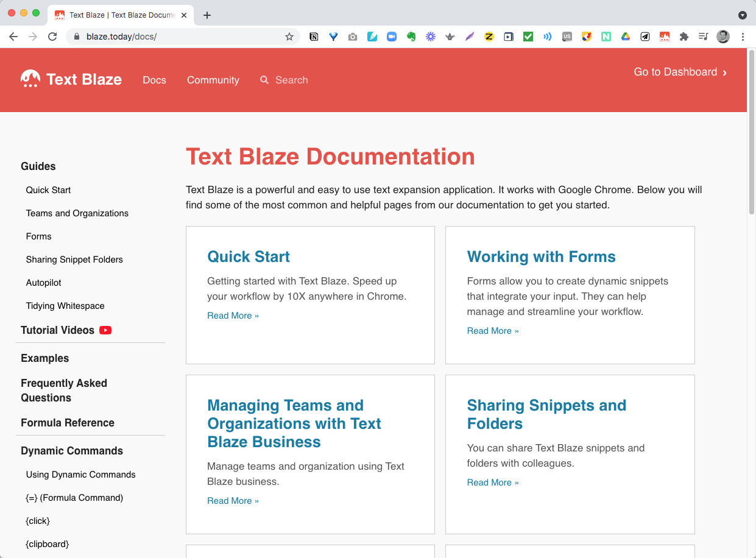Open the Autopilot sidebar guide
Screen dimensions: 756x558
pyautogui.click(x=43, y=283)
